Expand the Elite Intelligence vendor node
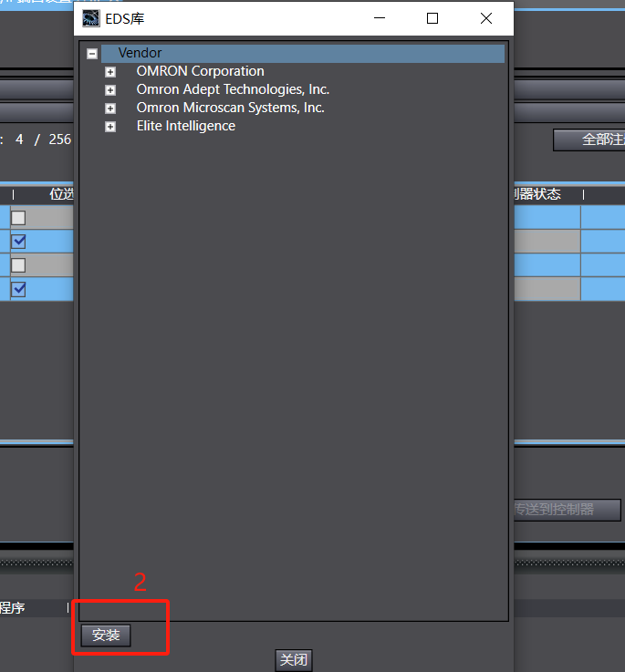 (x=110, y=127)
